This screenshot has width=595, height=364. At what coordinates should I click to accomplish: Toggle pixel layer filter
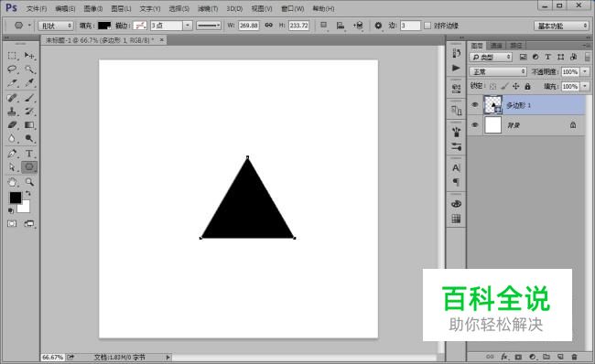coord(523,57)
